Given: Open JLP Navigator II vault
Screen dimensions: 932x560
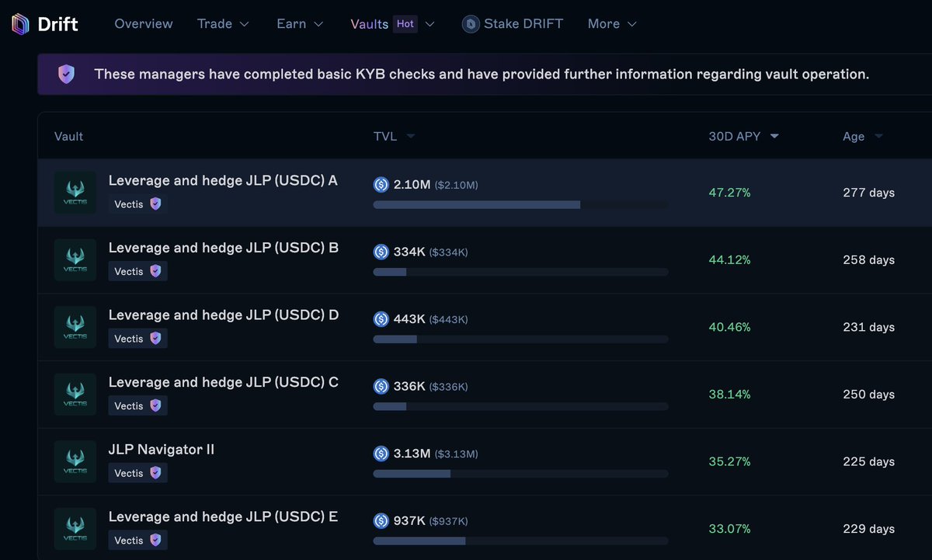Looking at the screenshot, I should click(162, 450).
